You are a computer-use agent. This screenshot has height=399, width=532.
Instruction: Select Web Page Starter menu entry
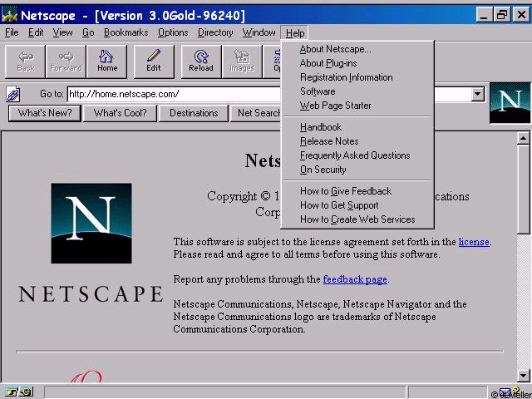(357, 106)
